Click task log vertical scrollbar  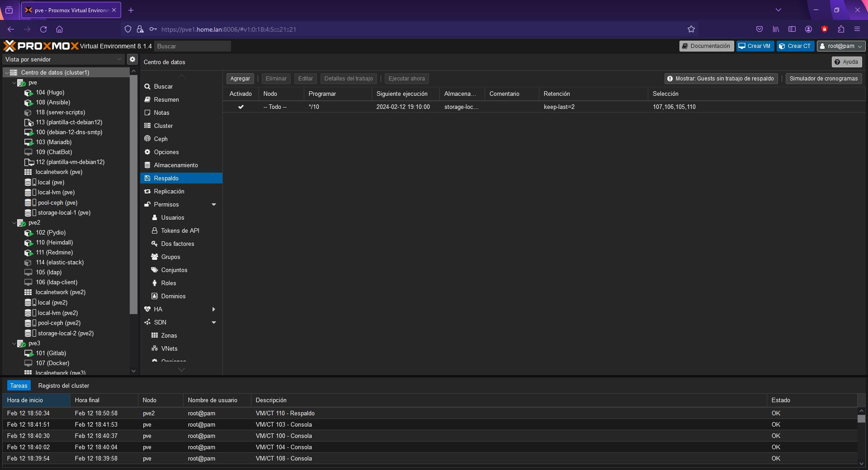861,419
